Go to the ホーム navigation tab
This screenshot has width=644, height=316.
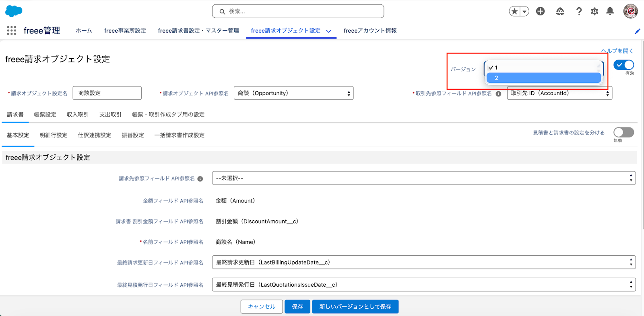pyautogui.click(x=84, y=31)
